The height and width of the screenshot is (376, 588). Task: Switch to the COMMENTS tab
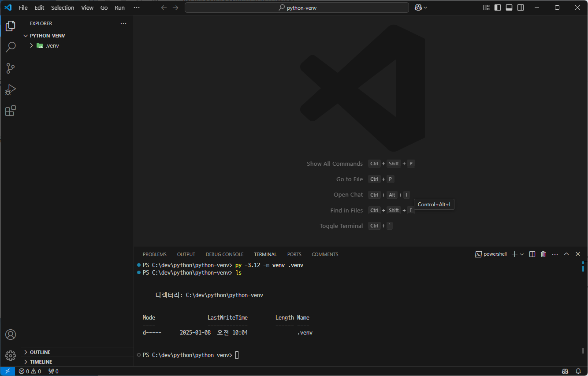coord(325,254)
